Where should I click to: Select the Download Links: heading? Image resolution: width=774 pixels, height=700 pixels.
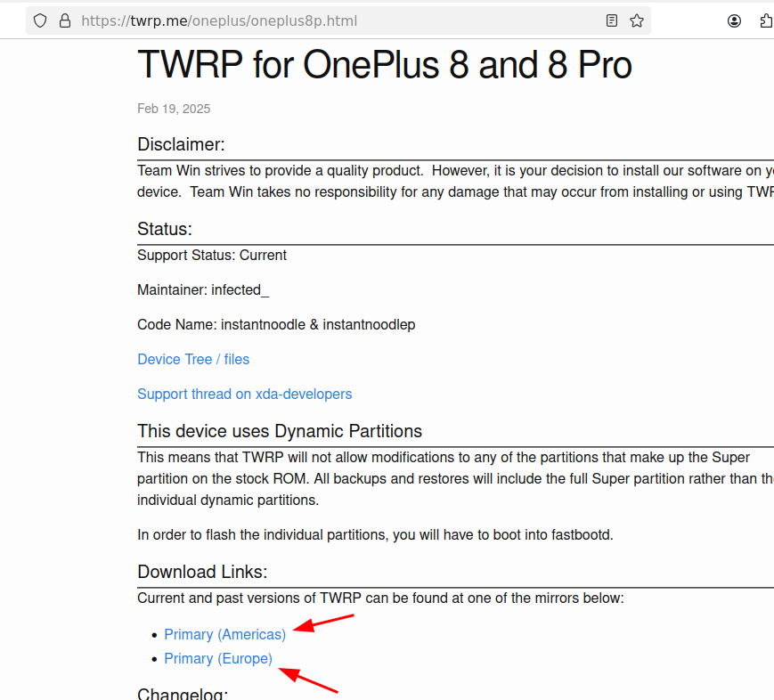pos(202,572)
